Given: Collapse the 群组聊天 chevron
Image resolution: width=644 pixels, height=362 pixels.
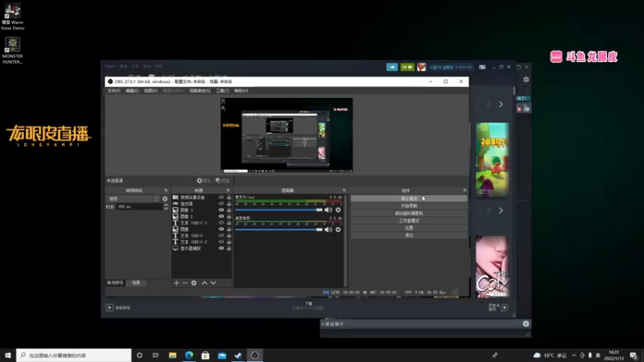Looking at the screenshot, I should point(323,324).
